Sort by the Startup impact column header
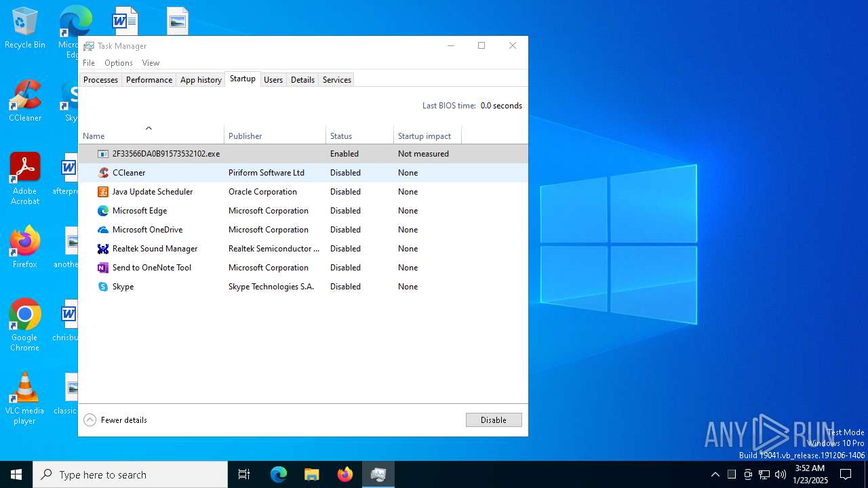The width and height of the screenshot is (868, 488). pyautogui.click(x=428, y=136)
